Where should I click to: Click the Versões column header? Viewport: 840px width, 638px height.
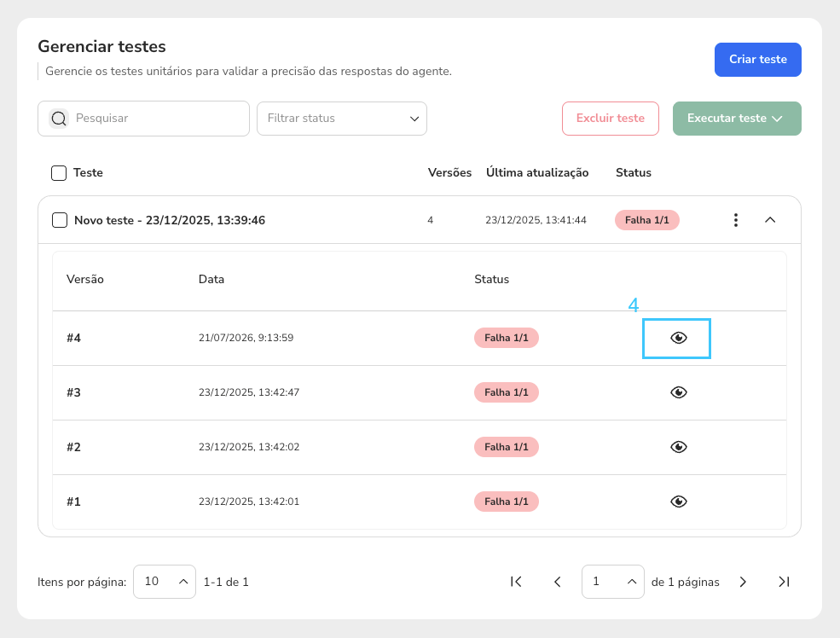[449, 173]
